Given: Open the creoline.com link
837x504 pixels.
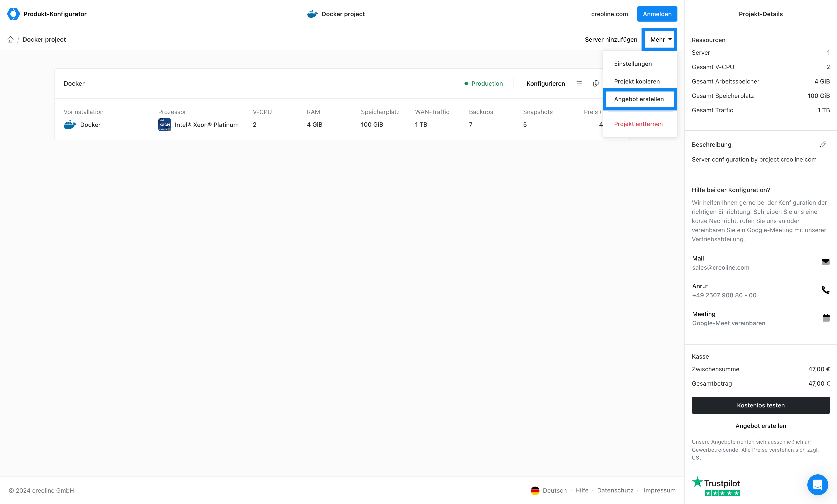Looking at the screenshot, I should (x=609, y=14).
